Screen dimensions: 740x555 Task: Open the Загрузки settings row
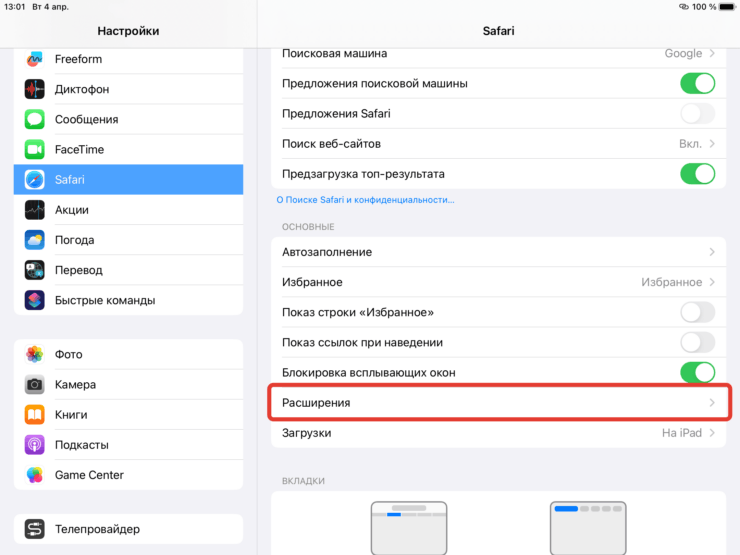click(x=499, y=433)
